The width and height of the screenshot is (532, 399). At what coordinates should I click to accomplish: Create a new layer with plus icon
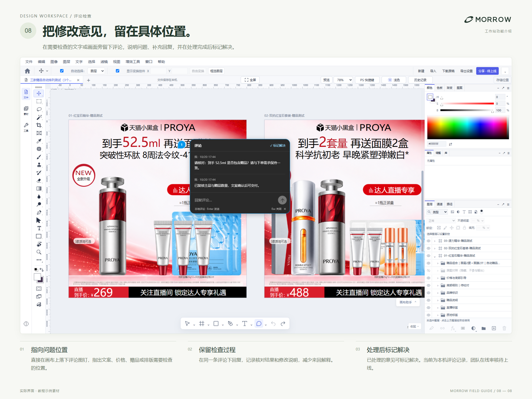(x=494, y=328)
